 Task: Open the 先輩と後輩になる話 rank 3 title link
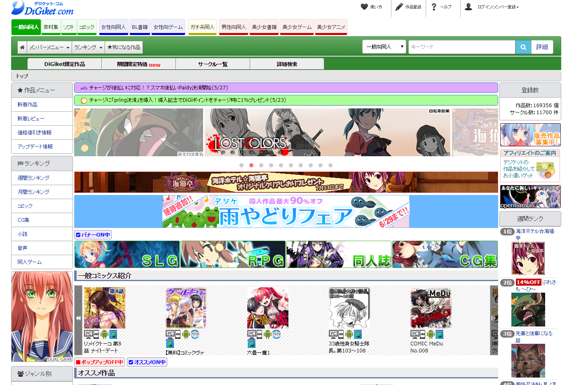[x=534, y=336]
